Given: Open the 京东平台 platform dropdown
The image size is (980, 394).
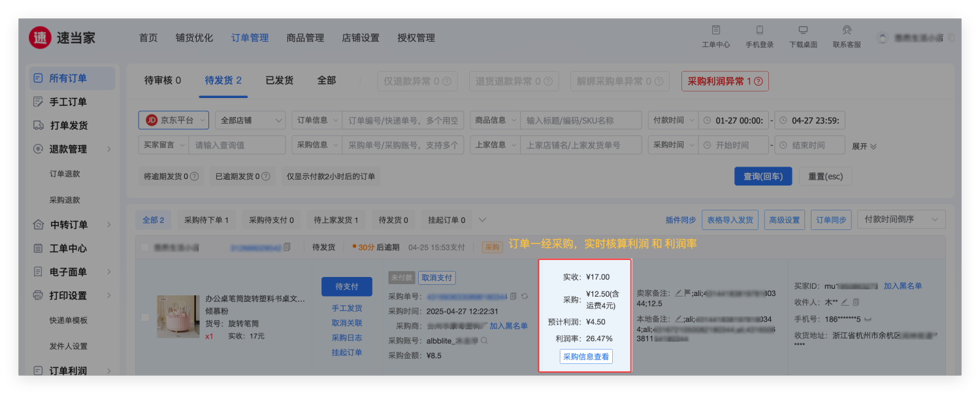Looking at the screenshot, I should 173,120.
